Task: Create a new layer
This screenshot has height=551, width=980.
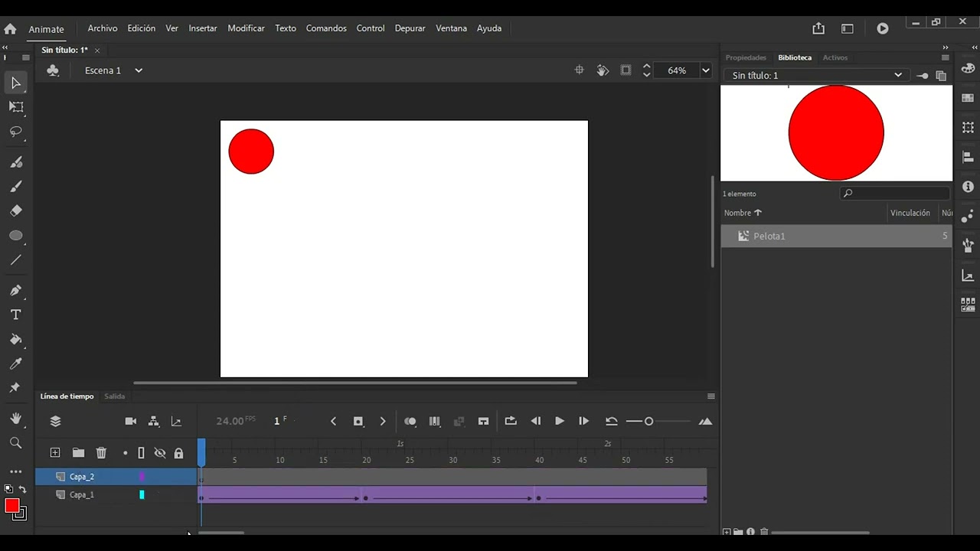Action: pyautogui.click(x=55, y=453)
